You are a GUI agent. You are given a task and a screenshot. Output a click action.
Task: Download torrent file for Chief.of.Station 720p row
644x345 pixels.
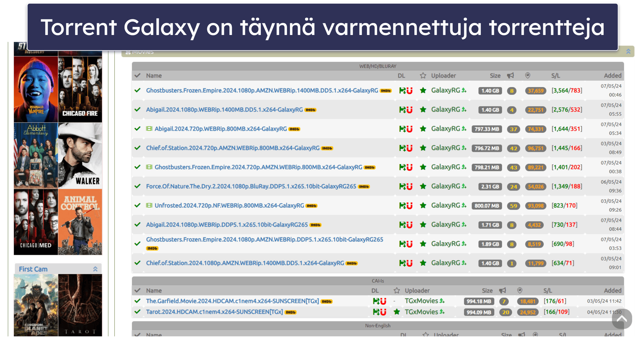(x=402, y=148)
